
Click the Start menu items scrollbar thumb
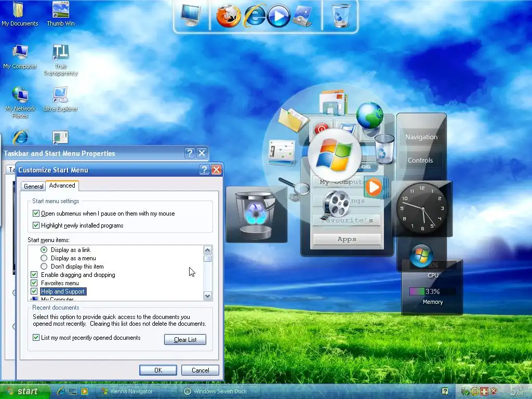[x=208, y=259]
